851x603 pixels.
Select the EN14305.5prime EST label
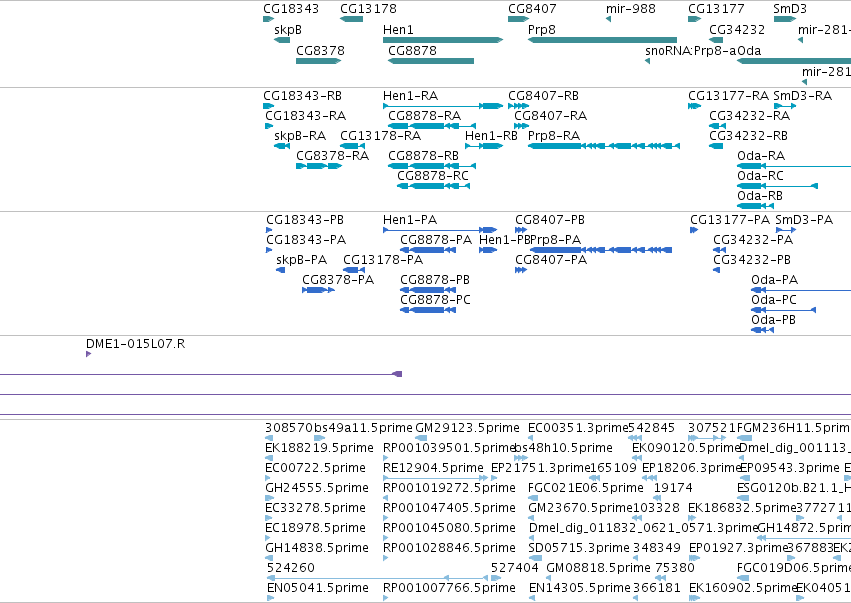click(x=580, y=589)
